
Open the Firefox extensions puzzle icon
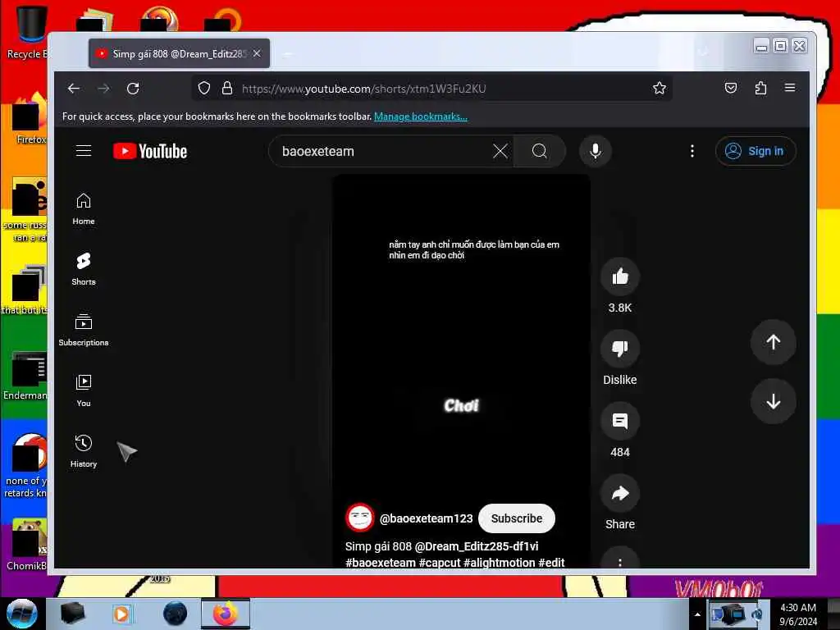(760, 89)
